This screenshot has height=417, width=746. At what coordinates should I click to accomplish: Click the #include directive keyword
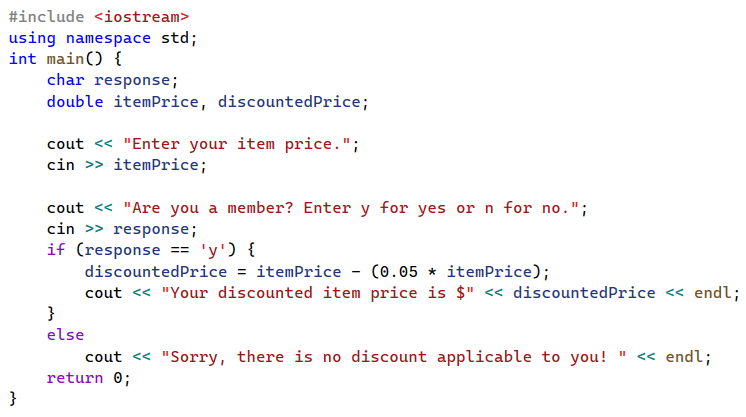click(47, 17)
